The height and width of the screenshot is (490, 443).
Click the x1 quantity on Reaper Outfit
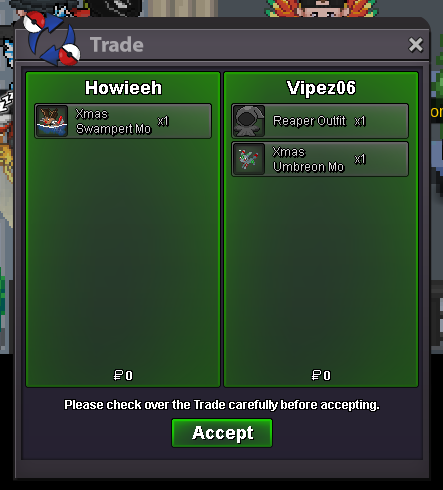pyautogui.click(x=360, y=121)
